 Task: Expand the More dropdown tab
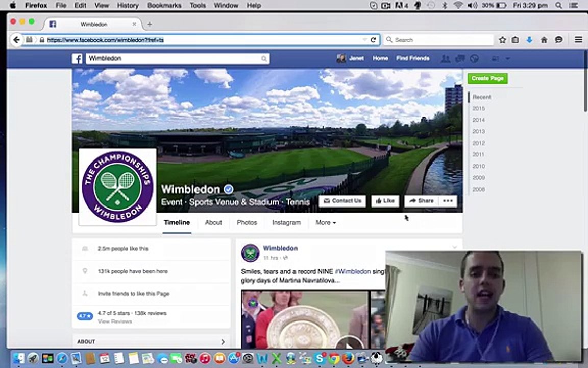coord(326,223)
